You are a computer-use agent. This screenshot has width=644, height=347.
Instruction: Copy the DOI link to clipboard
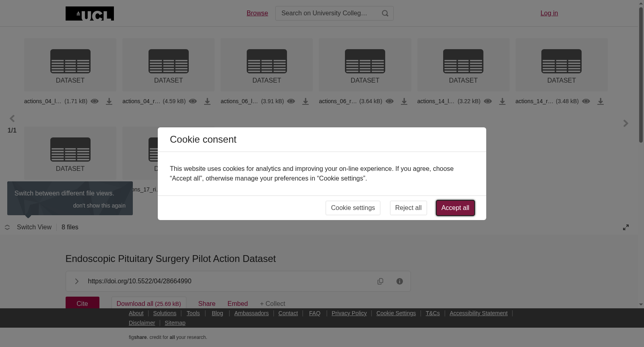(x=380, y=281)
